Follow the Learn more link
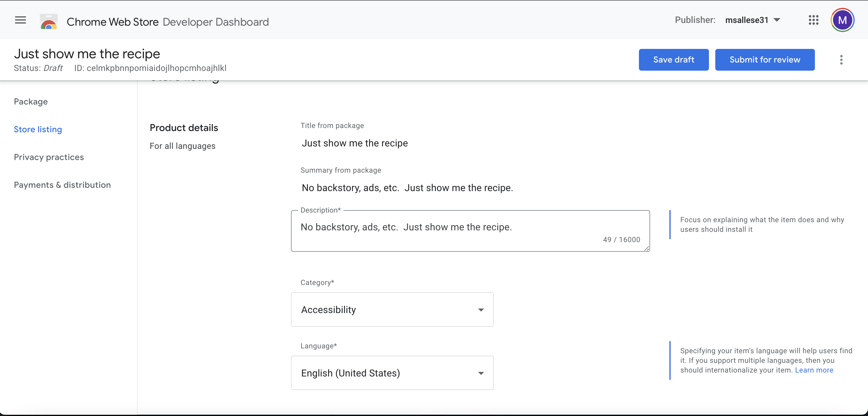Image resolution: width=868 pixels, height=416 pixels. click(814, 370)
